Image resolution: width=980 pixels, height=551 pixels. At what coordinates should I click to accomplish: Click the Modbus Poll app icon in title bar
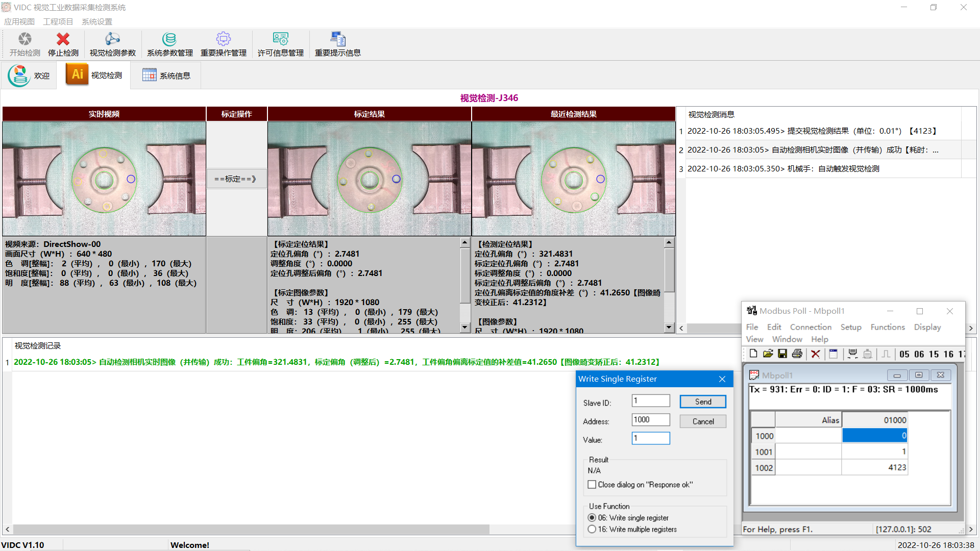752,311
